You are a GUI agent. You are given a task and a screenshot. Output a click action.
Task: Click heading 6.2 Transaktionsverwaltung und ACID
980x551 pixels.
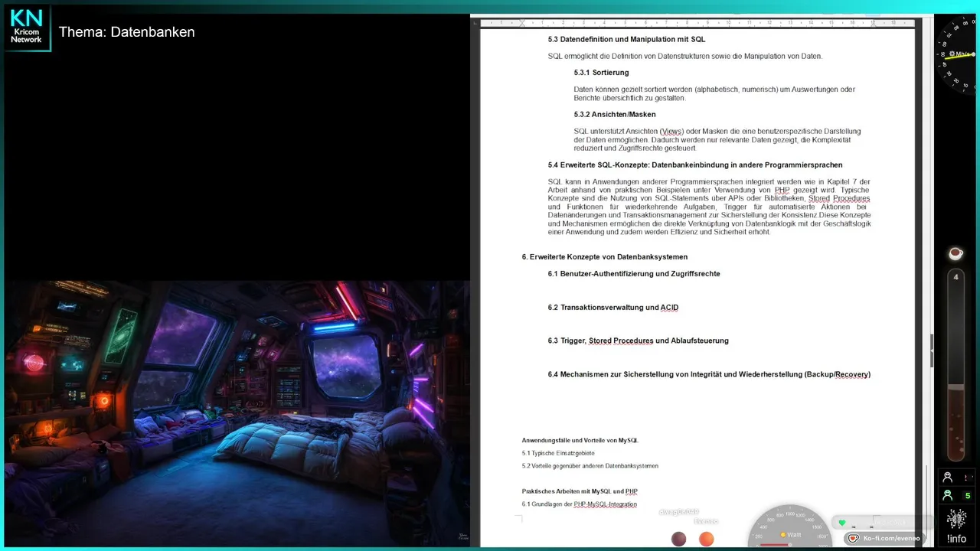613,308
